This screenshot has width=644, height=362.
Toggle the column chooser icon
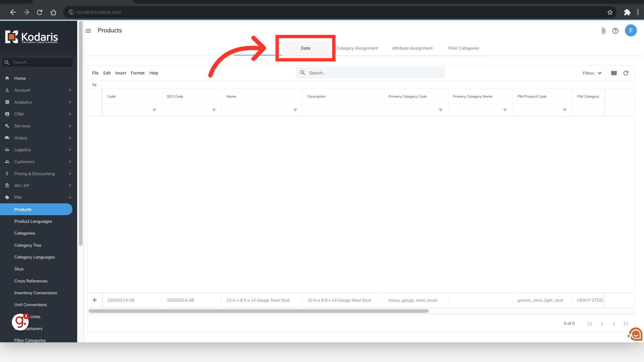tap(614, 73)
